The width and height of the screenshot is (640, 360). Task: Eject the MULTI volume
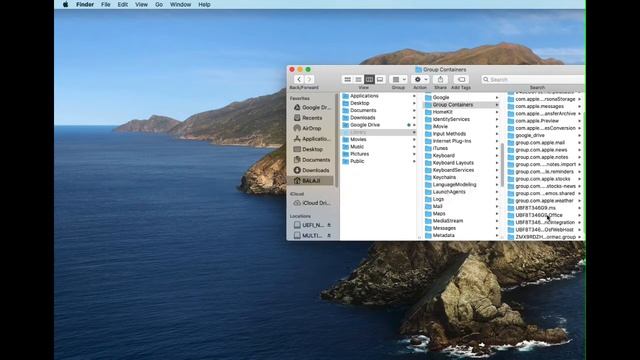pos(329,236)
